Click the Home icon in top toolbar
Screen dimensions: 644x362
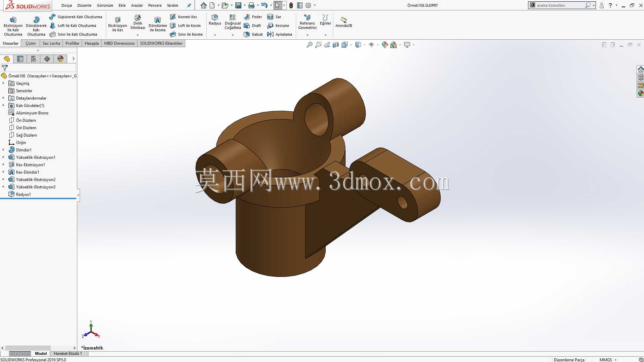coord(204,5)
